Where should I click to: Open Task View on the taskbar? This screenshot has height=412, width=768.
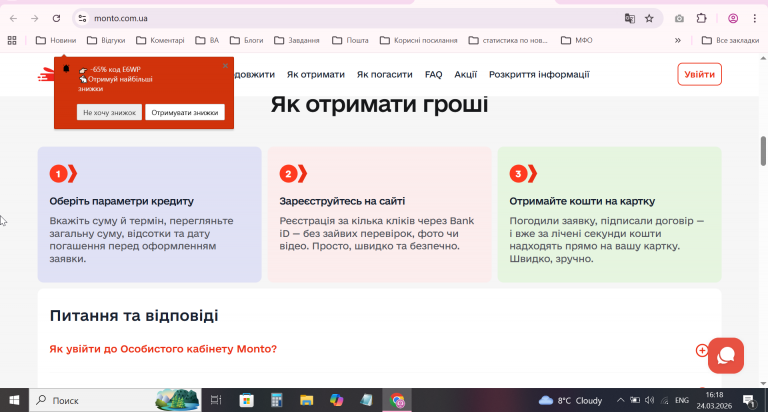[216, 400]
